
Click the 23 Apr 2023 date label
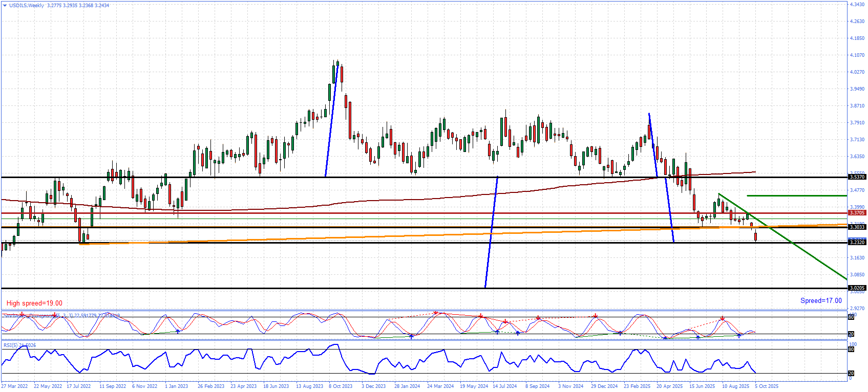pos(244,386)
